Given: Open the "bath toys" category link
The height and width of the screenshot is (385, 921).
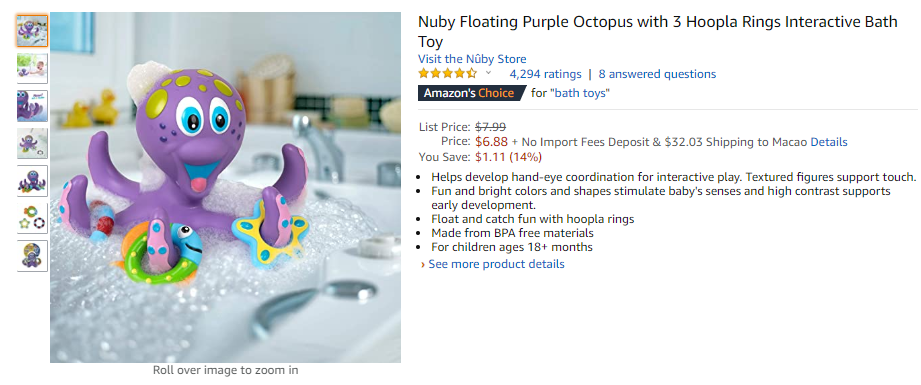Looking at the screenshot, I should click(x=579, y=93).
